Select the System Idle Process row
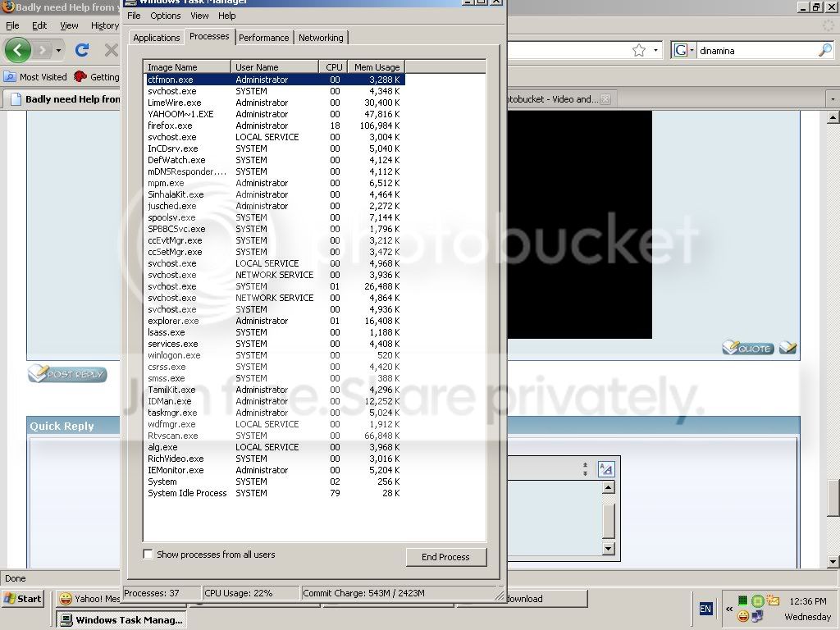The image size is (840, 630). [x=276, y=493]
